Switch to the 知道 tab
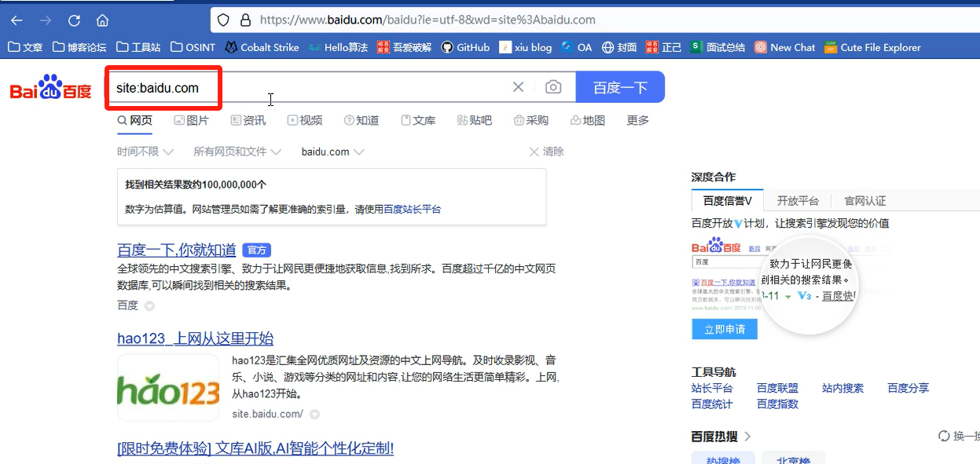 pos(361,120)
